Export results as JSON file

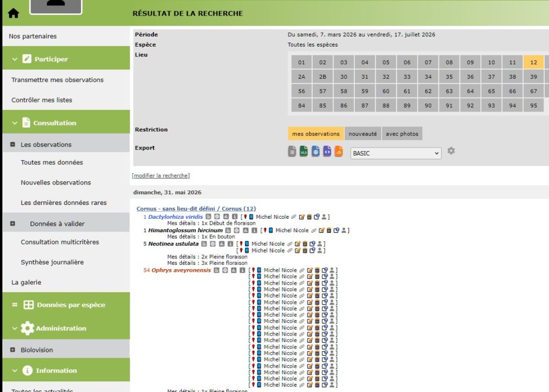[x=339, y=151]
